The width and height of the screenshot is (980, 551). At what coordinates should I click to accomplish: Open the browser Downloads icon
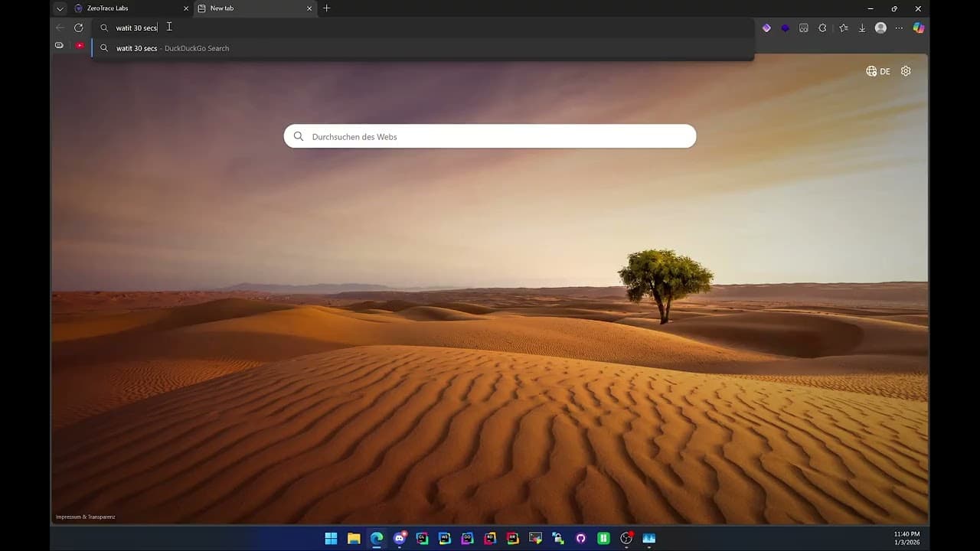862,28
